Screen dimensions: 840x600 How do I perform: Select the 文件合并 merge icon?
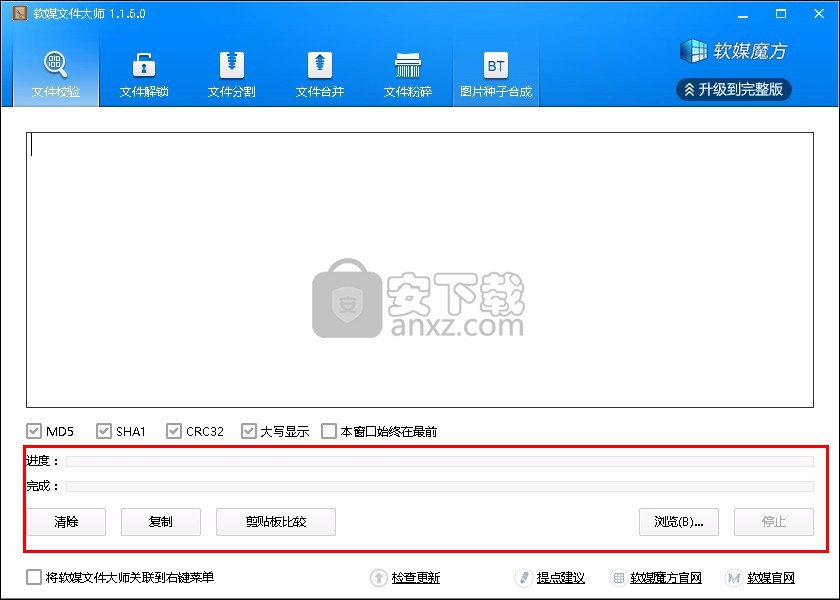320,65
